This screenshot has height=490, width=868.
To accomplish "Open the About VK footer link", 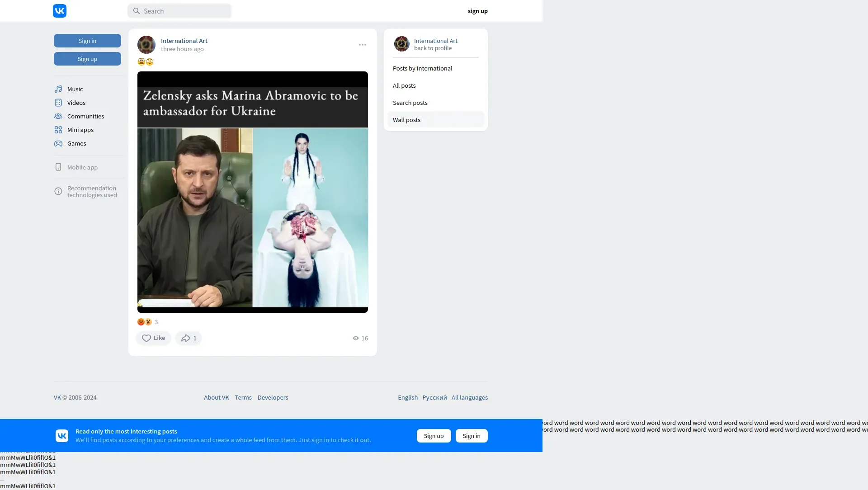I will pos(216,397).
